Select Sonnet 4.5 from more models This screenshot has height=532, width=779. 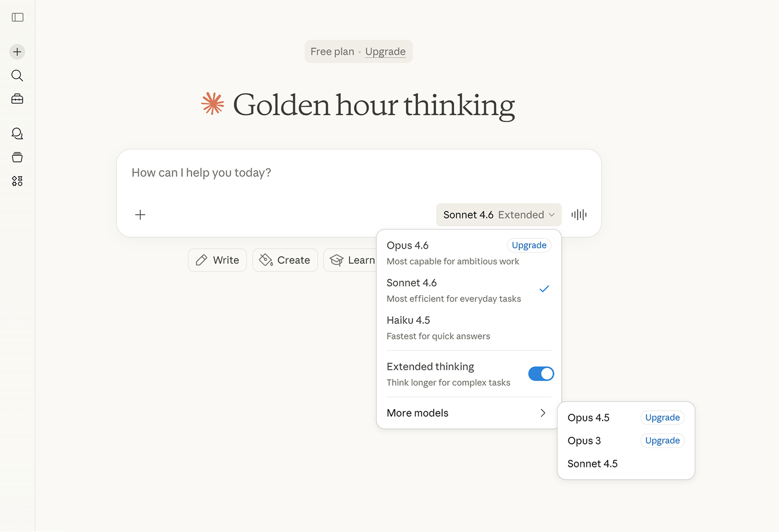click(x=592, y=464)
